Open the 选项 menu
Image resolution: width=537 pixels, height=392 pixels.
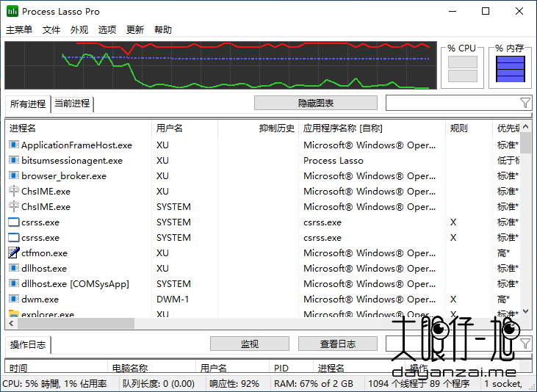107,30
